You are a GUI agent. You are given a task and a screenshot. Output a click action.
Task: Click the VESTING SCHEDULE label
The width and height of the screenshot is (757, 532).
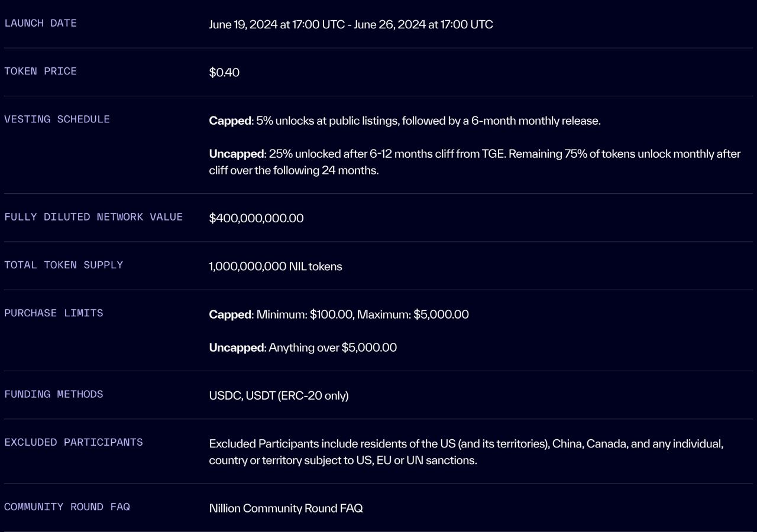57,119
